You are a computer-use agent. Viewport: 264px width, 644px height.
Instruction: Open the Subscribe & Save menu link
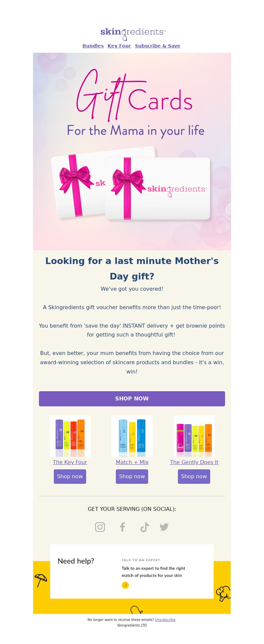[158, 46]
